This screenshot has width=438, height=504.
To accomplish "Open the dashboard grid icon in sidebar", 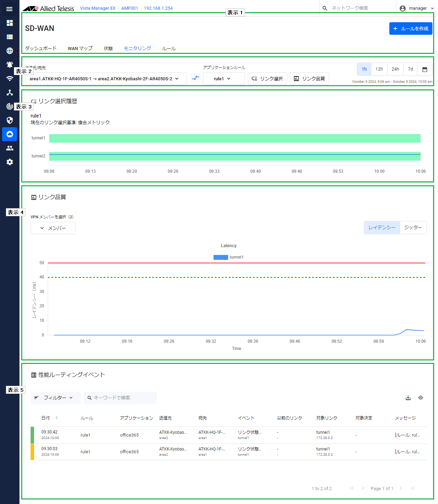I will coord(10,23).
